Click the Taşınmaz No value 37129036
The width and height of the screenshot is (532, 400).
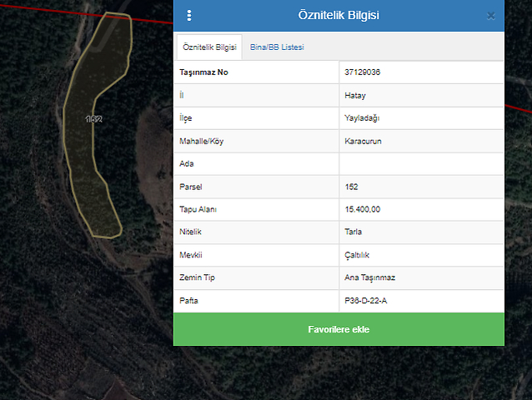pyautogui.click(x=363, y=72)
